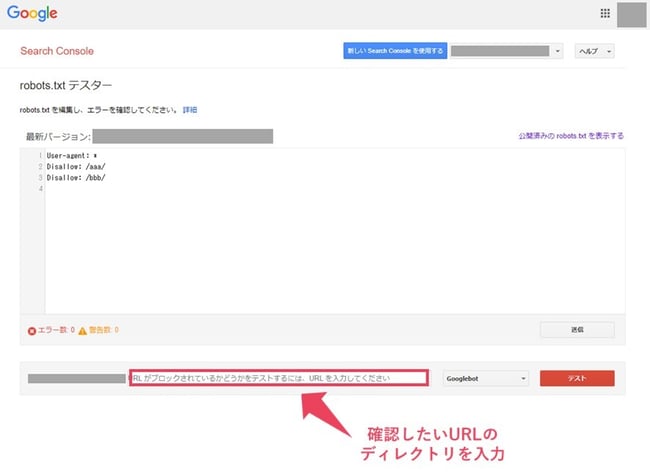The image size is (650, 474).
Task: Go to Search Console home title
Action: pos(57,51)
